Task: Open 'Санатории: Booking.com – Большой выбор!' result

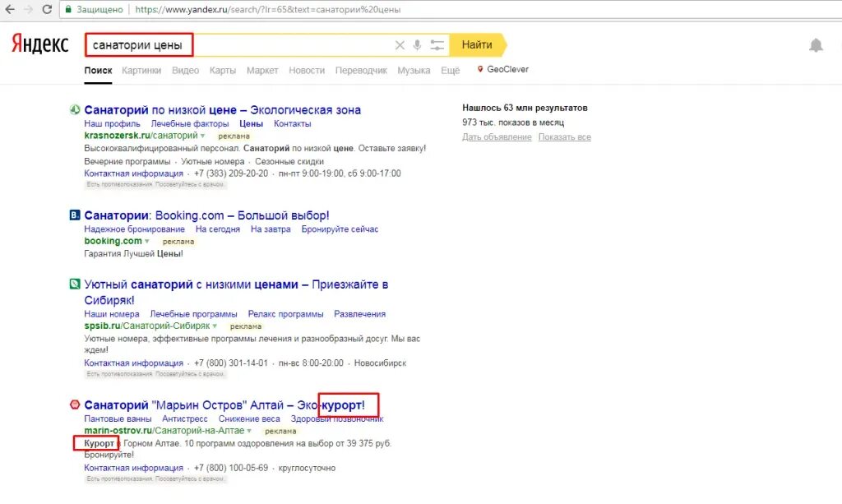Action: [x=206, y=215]
